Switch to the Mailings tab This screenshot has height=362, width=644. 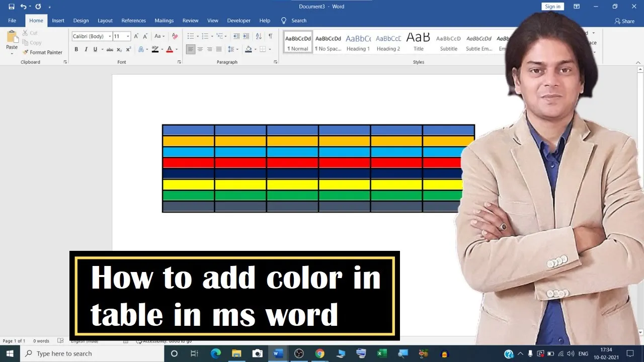click(164, 21)
